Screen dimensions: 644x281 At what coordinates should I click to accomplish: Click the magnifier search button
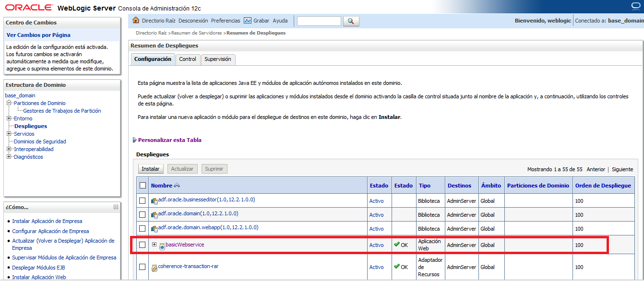point(351,21)
